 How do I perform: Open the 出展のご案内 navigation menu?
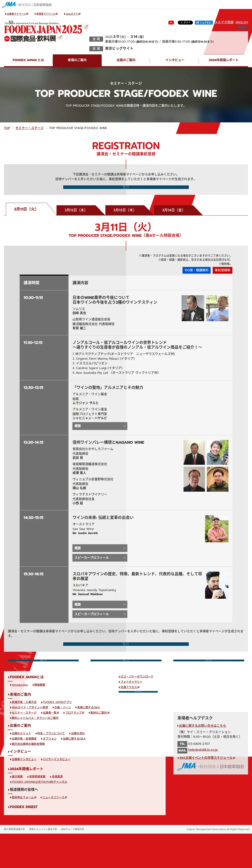126,60
